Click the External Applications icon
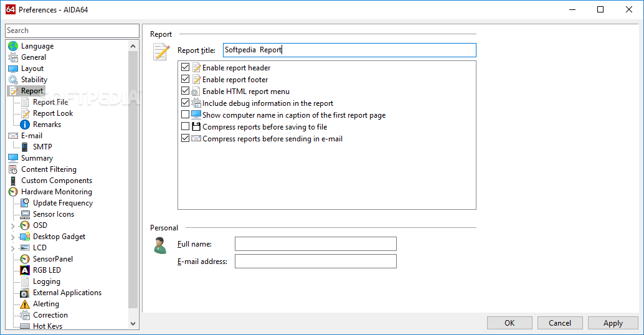644x335 pixels. click(x=25, y=293)
